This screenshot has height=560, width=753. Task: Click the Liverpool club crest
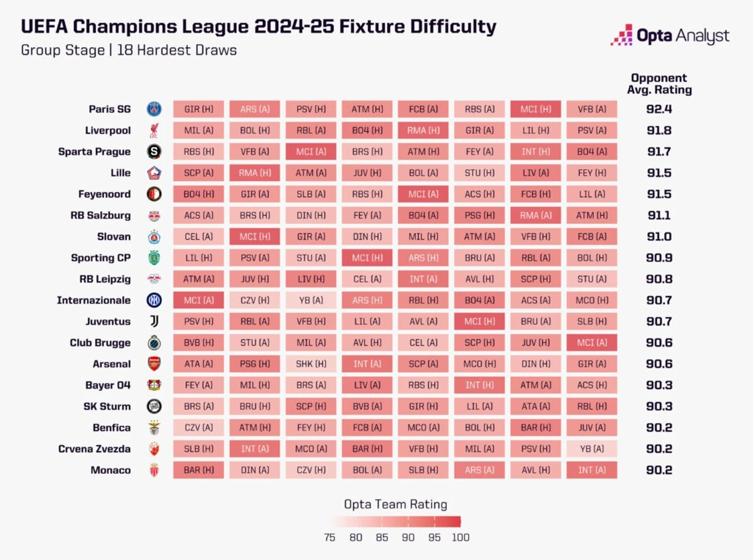point(154,130)
